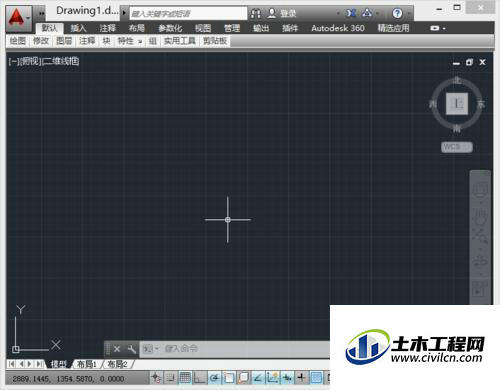Click the ViewCube north 北 compass label
Screen dimensions: 500x390
coord(457,80)
